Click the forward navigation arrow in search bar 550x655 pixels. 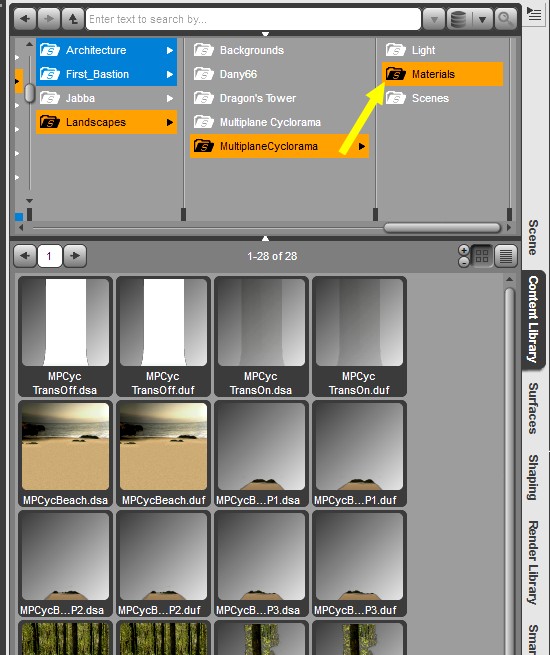[49, 19]
